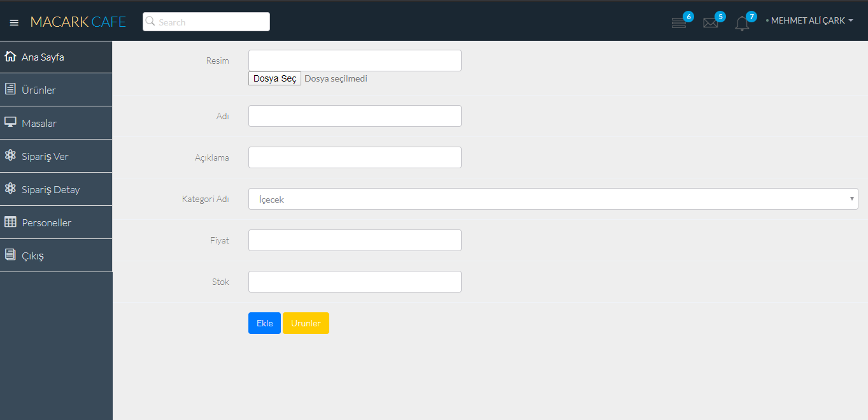Click the atom icon beside Sipariş Detay
The width and height of the screenshot is (868, 420).
(10, 189)
